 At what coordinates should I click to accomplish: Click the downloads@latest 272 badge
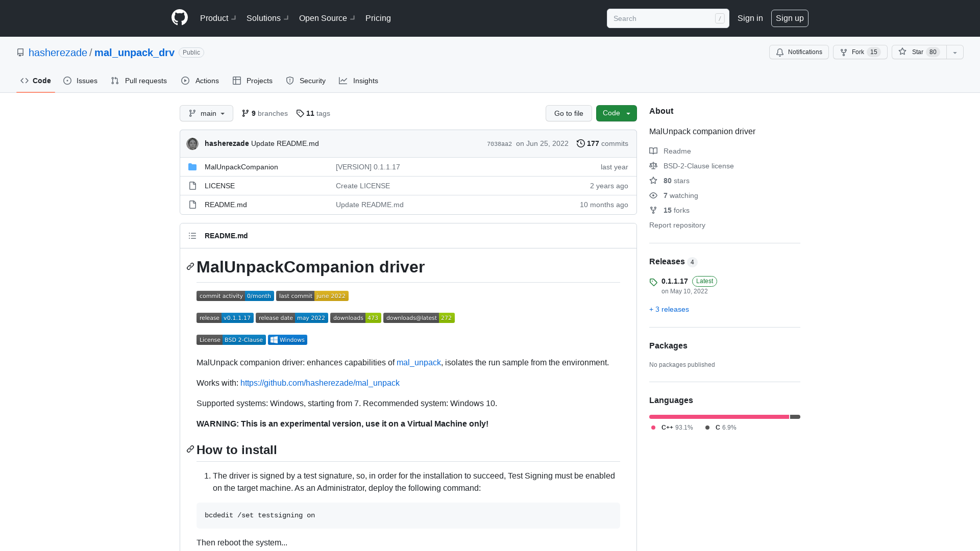[419, 318]
